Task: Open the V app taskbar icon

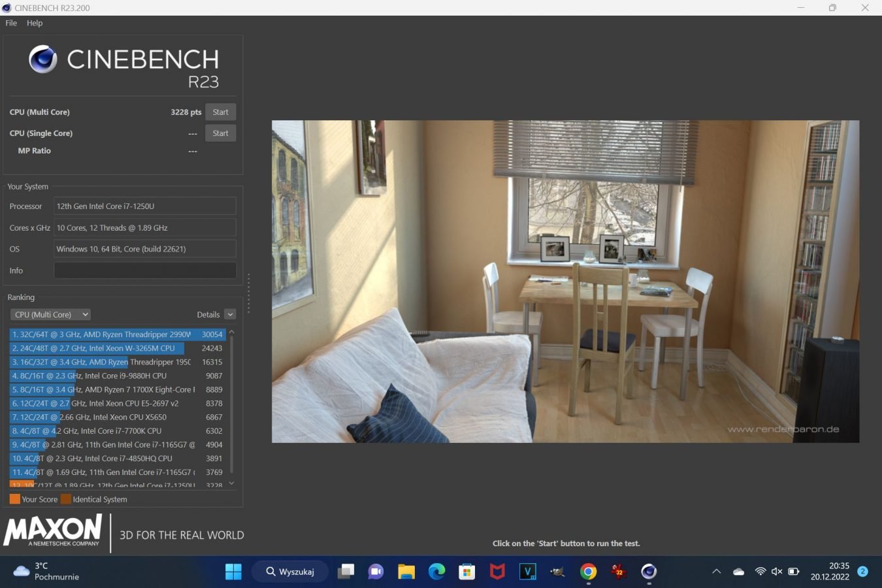Action: 527,572
